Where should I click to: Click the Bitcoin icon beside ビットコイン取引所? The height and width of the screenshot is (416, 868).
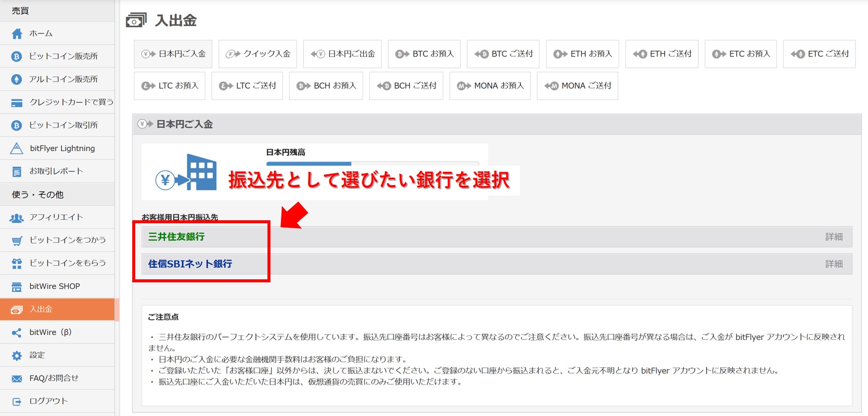pos(17,126)
